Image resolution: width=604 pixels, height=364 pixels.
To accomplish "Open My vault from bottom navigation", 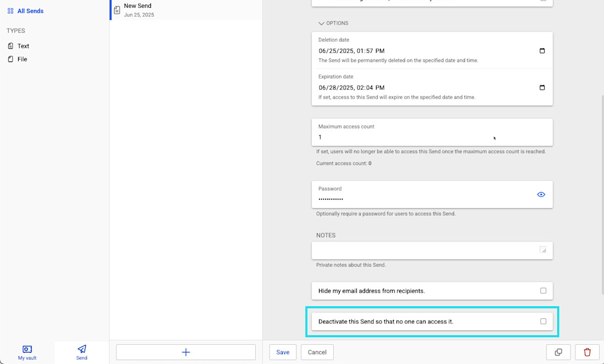I will point(27,352).
